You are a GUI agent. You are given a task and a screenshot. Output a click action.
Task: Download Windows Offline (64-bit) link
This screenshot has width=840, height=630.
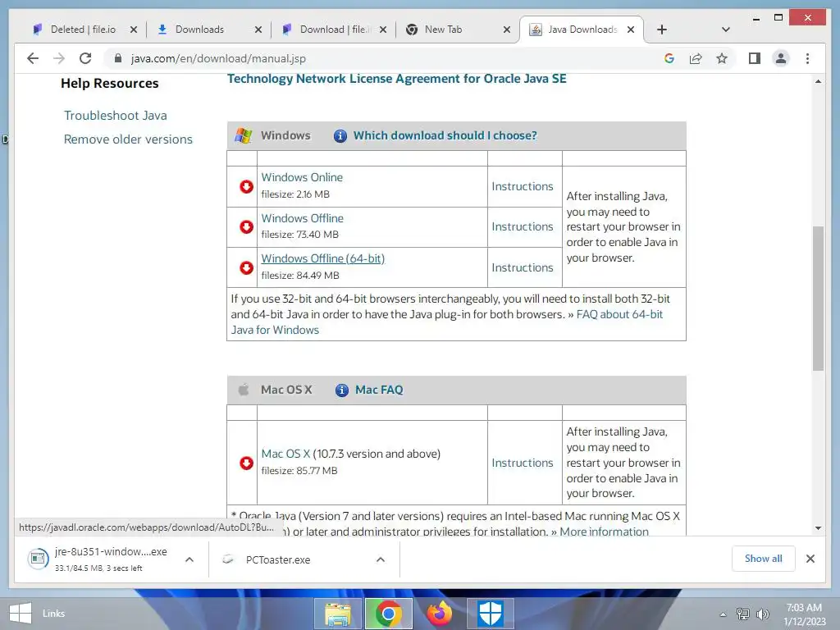click(322, 258)
